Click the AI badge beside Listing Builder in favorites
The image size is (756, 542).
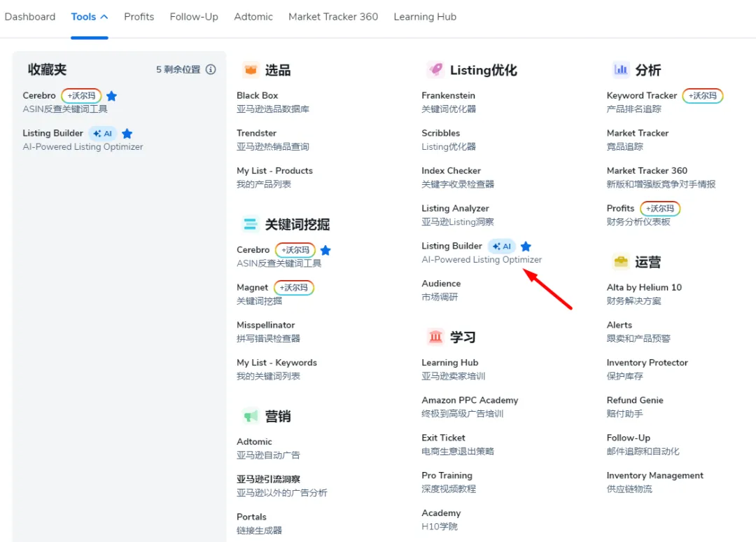[x=103, y=134]
